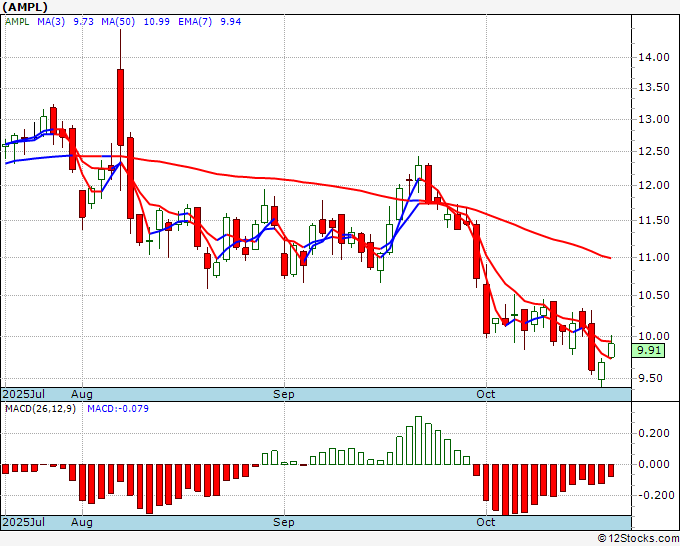Click the MA(3) legend label
Image resolution: width=680 pixels, height=546 pixels.
[x=51, y=22]
